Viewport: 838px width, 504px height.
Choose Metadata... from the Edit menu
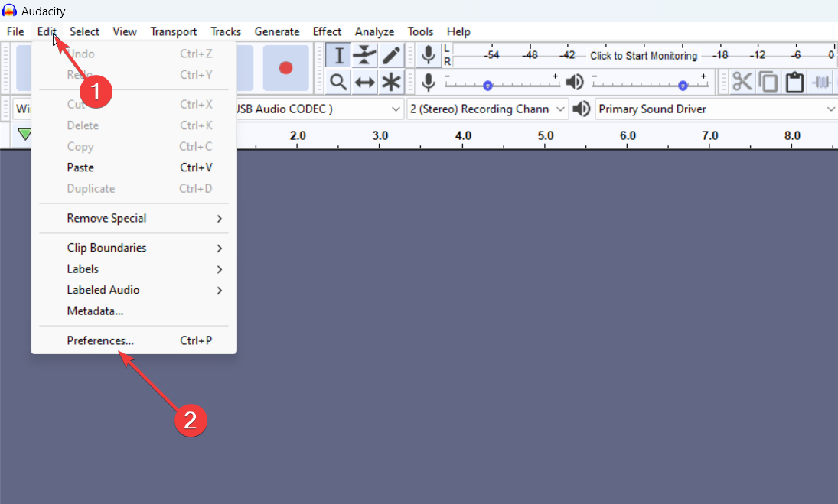[134, 311]
